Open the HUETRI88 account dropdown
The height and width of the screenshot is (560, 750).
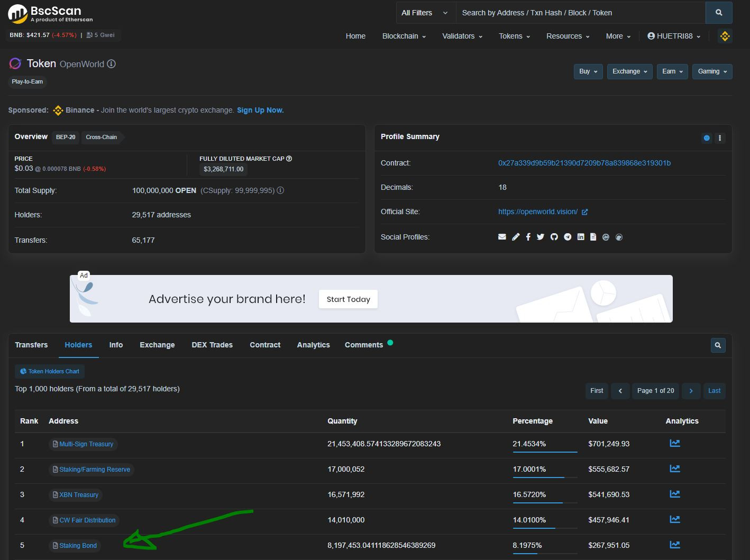point(674,36)
